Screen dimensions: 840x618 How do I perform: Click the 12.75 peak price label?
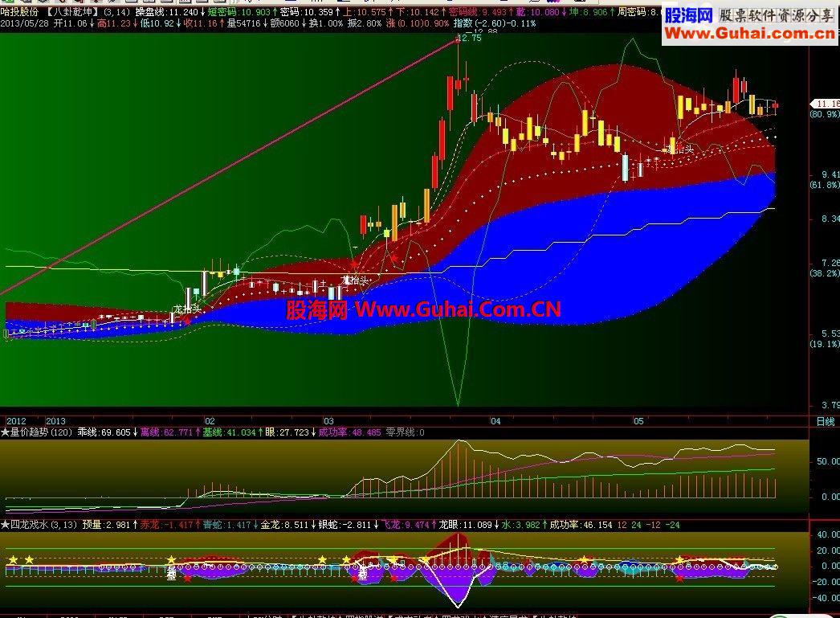tap(469, 38)
